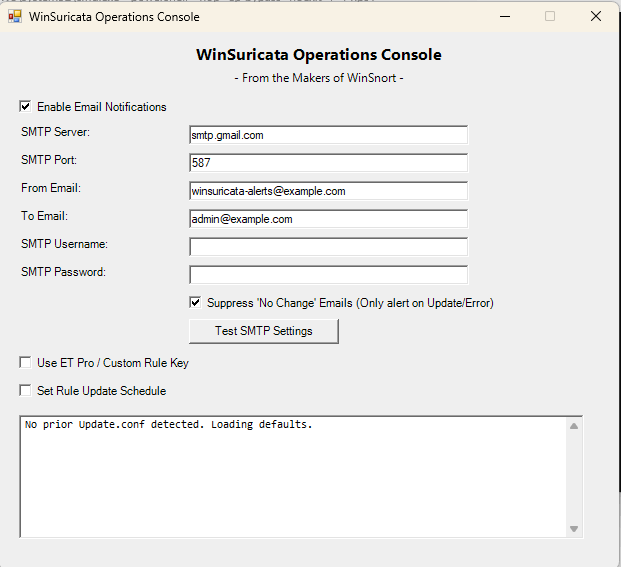This screenshot has height=567, width=621.
Task: Click the Set Rule Update Schedule label
Action: (x=102, y=391)
